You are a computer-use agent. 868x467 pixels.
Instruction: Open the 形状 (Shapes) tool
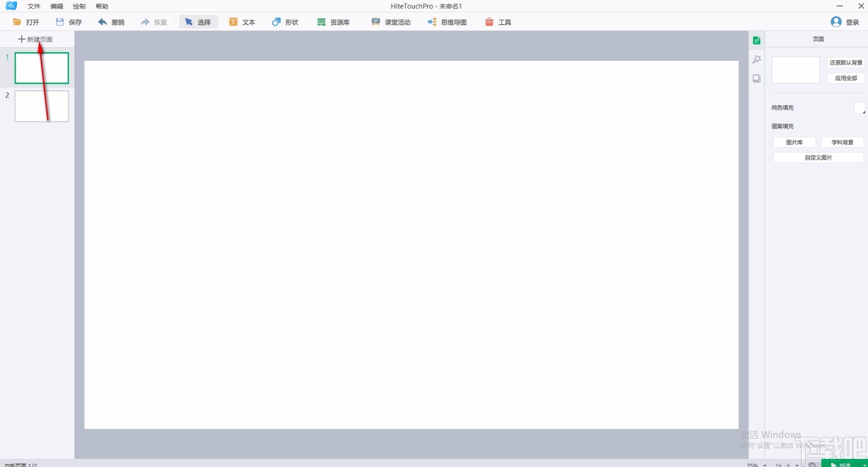pyautogui.click(x=285, y=22)
